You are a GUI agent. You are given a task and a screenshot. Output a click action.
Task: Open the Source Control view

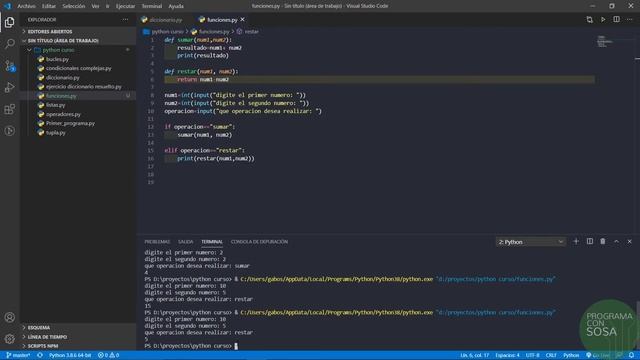click(9, 66)
